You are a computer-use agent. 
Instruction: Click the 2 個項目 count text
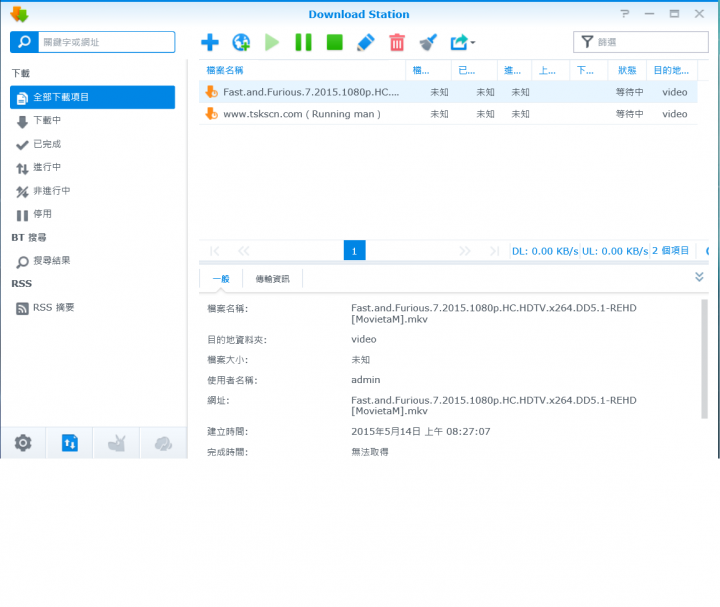pos(670,251)
